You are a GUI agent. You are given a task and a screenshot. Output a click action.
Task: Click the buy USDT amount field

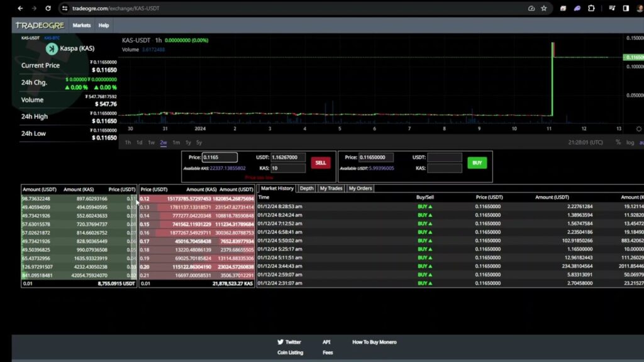[x=445, y=157]
